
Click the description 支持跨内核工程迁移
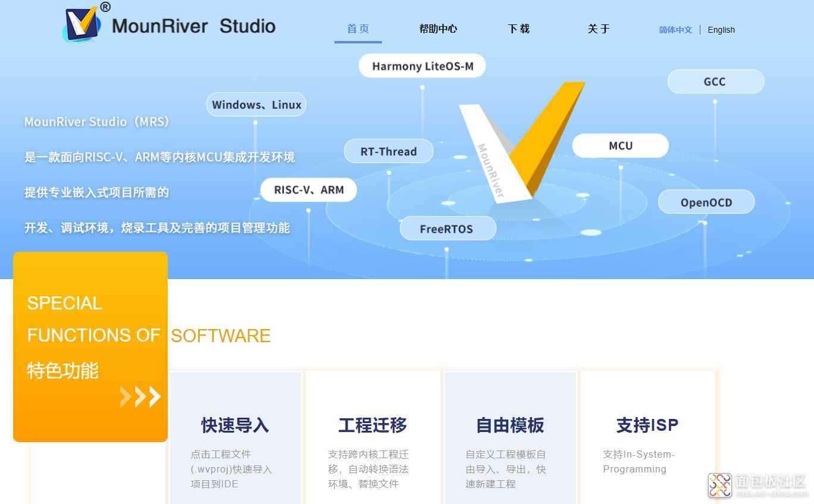(x=368, y=469)
